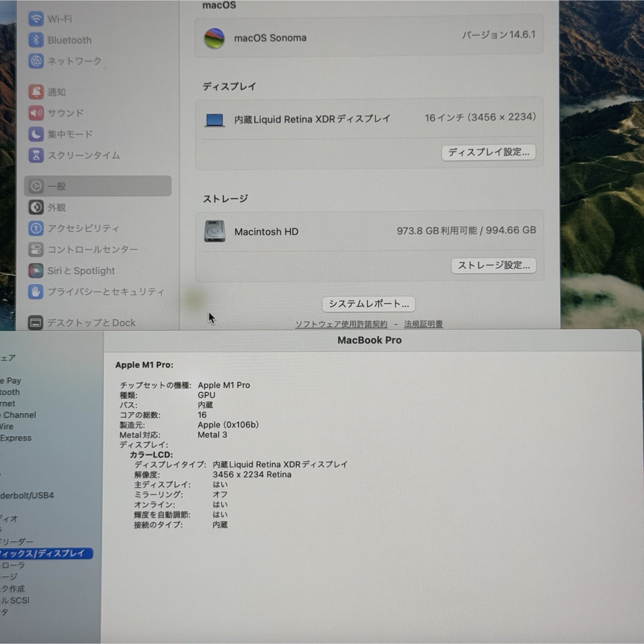This screenshot has height=644, width=644.
Task: Select the NVMExpress entry in System Information sidebar
Action: point(16,438)
